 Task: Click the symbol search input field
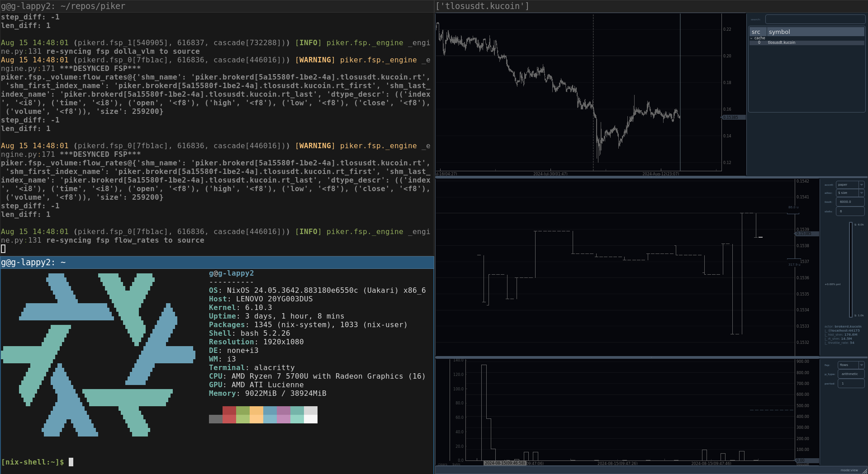(815, 19)
